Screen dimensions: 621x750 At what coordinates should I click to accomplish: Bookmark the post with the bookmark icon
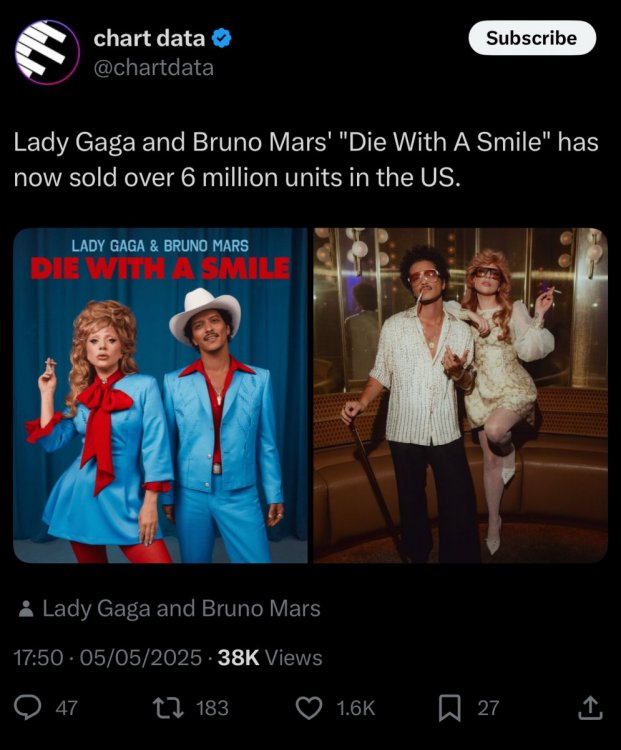coord(450,708)
